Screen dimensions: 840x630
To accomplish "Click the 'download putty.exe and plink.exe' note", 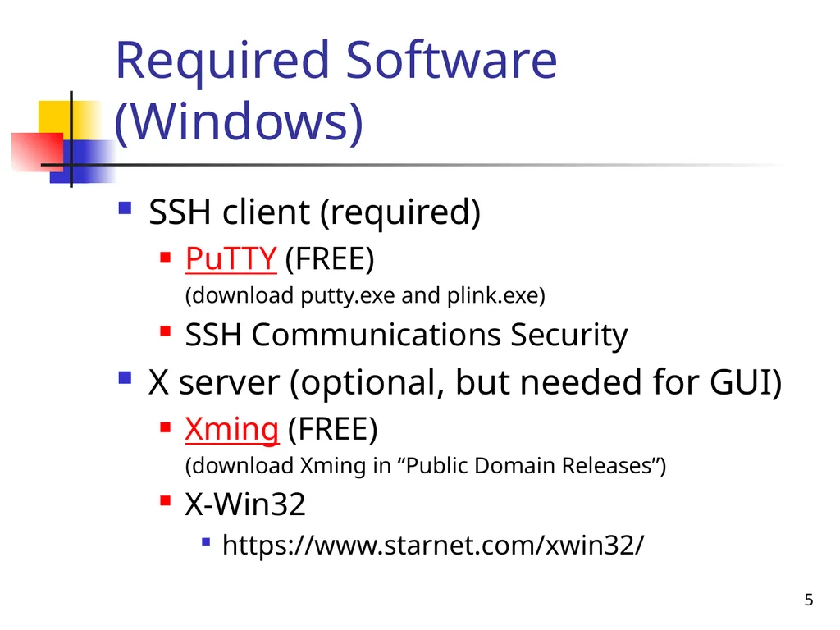I will coord(365,295).
